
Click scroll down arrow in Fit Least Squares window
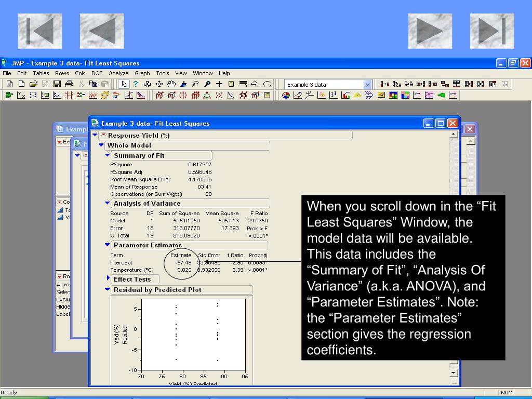[454, 373]
